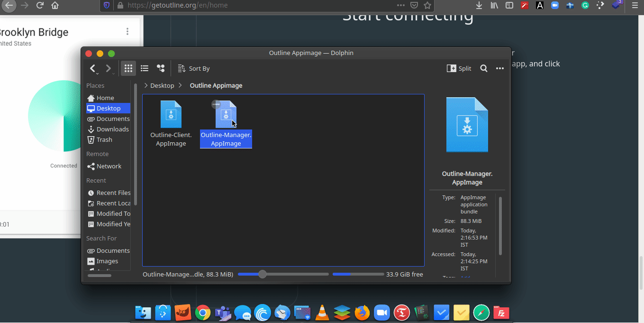The width and height of the screenshot is (644, 323).
Task: Open forward history dropdown arrow in Dolphin
Action: click(x=113, y=74)
